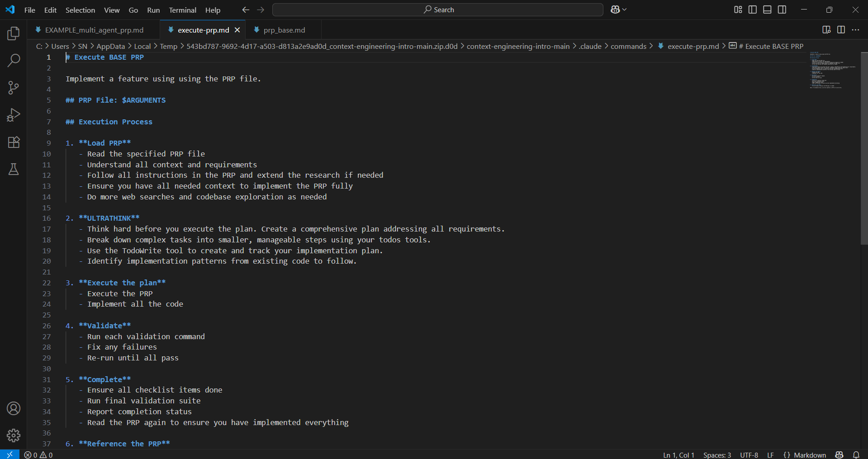Viewport: 868px width, 459px height.
Task: Open the Explorer view in activity bar
Action: pyautogui.click(x=14, y=33)
